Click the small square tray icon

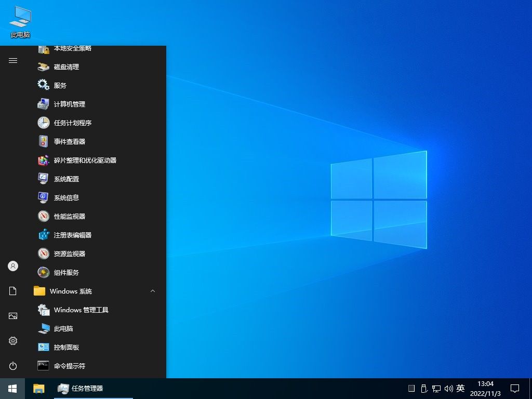(x=411, y=389)
